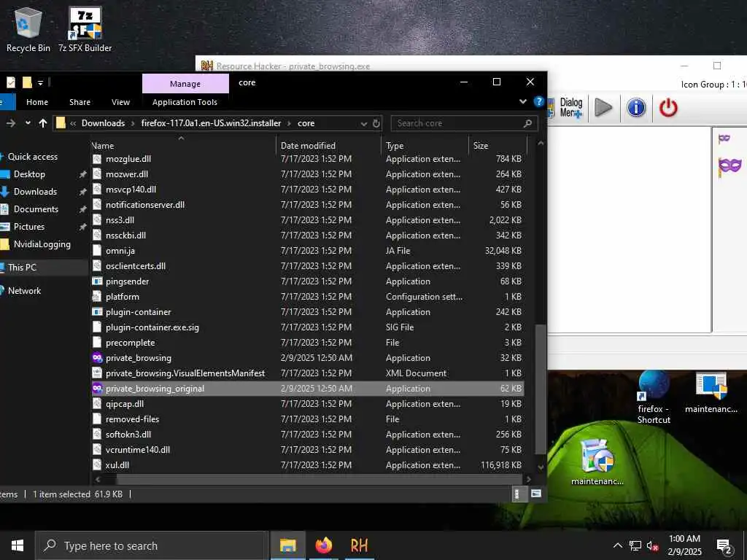The width and height of the screenshot is (747, 560).
Task: Expand breadcrumb arrow after firefox installer folder
Action: pyautogui.click(x=289, y=123)
